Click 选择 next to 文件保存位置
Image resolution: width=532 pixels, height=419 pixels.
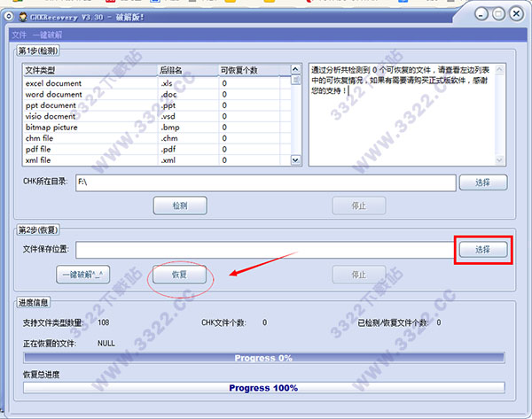483,250
